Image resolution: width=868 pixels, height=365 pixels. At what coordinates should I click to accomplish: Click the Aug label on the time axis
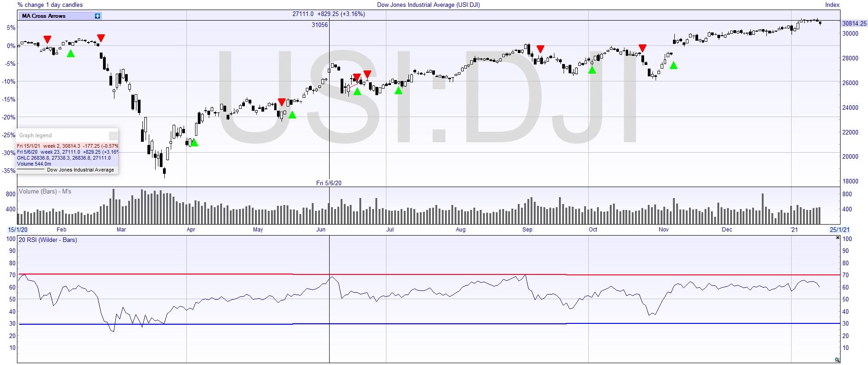(x=461, y=230)
